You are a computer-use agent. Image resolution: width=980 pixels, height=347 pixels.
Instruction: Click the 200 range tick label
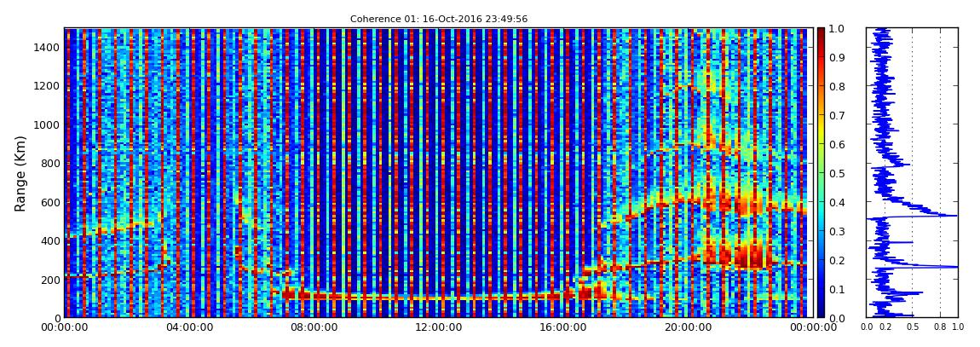tap(49, 280)
